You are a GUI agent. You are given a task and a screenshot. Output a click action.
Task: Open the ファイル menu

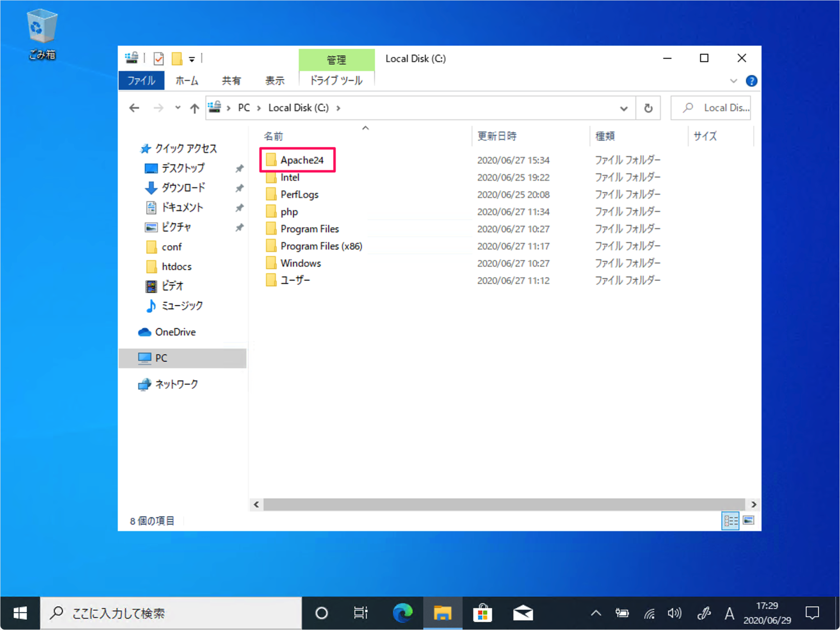[141, 80]
